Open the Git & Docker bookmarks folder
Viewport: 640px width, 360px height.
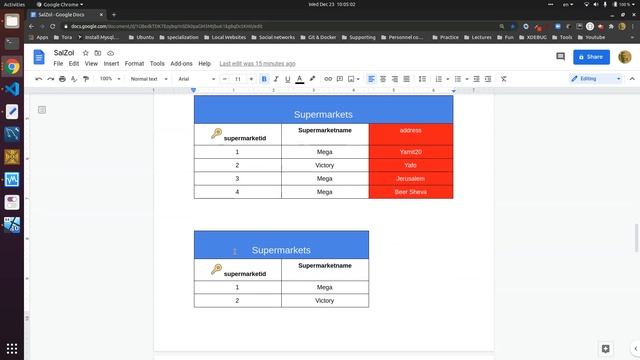[318, 37]
